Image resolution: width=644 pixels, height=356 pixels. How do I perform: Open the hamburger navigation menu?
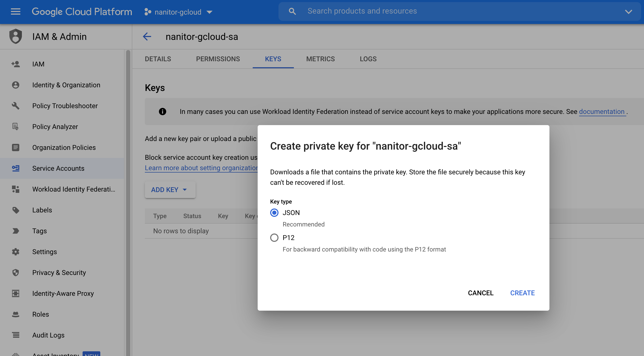pyautogui.click(x=16, y=11)
